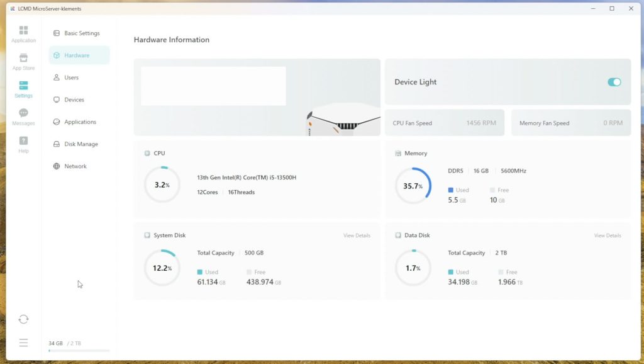The image size is (644, 364).
Task: Click the refresh icon at bottom left
Action: (x=23, y=319)
